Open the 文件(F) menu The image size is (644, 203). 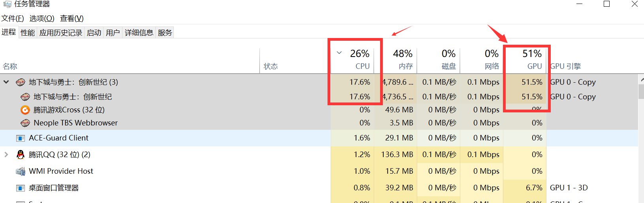13,19
